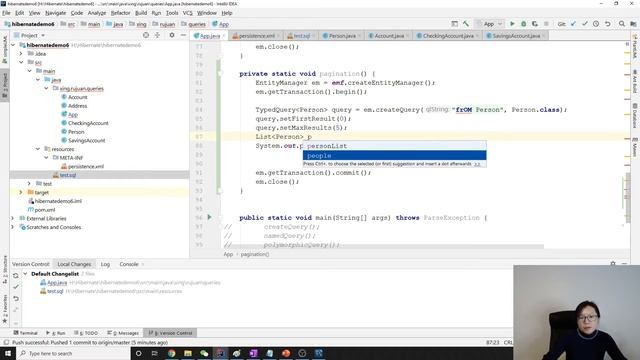Collapse the resources folder
The width and height of the screenshot is (640, 360).
tap(38, 149)
